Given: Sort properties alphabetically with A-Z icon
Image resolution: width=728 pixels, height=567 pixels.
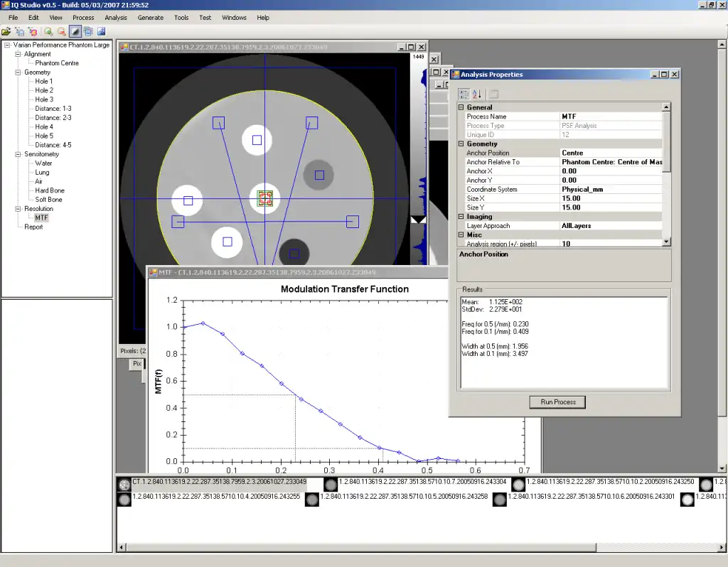Looking at the screenshot, I should click(477, 94).
